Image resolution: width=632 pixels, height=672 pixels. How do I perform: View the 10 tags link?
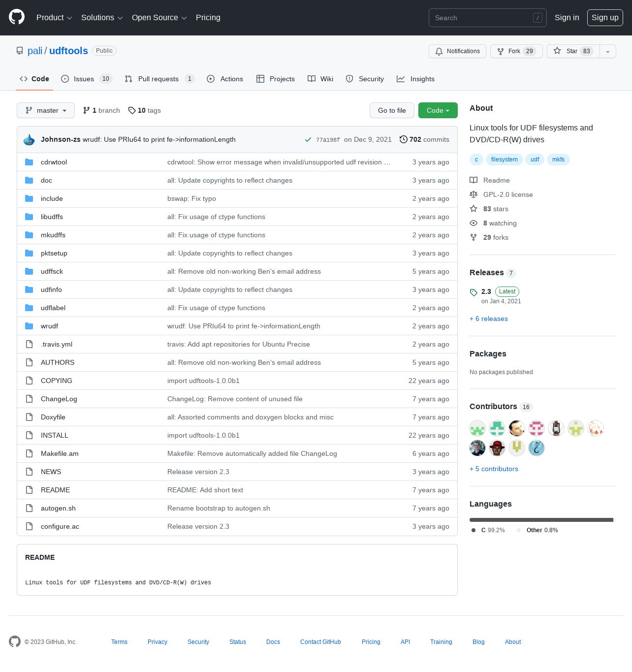(145, 110)
